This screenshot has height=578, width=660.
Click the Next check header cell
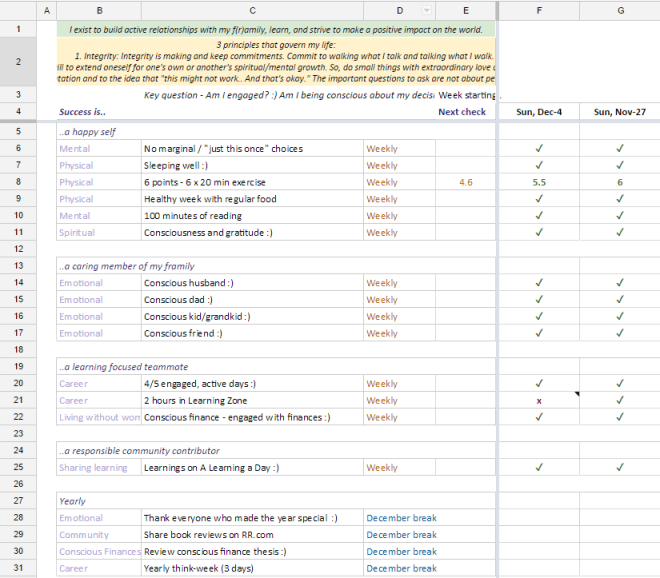click(x=462, y=112)
